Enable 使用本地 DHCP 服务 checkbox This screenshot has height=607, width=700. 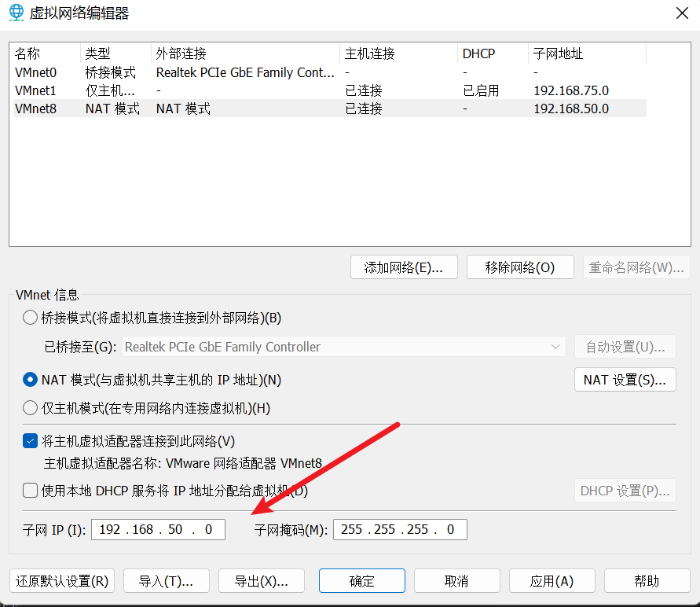click(30, 491)
